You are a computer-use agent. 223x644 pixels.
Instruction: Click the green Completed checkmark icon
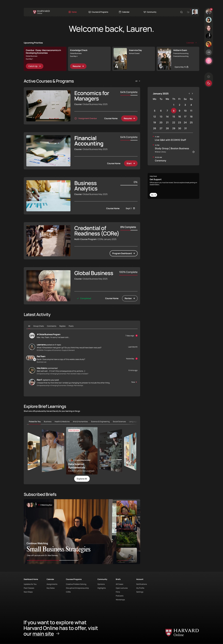pyautogui.click(x=78, y=298)
